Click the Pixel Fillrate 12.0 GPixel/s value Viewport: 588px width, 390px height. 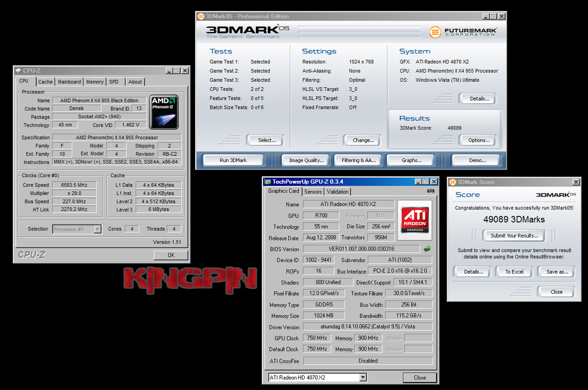pyautogui.click(x=323, y=294)
